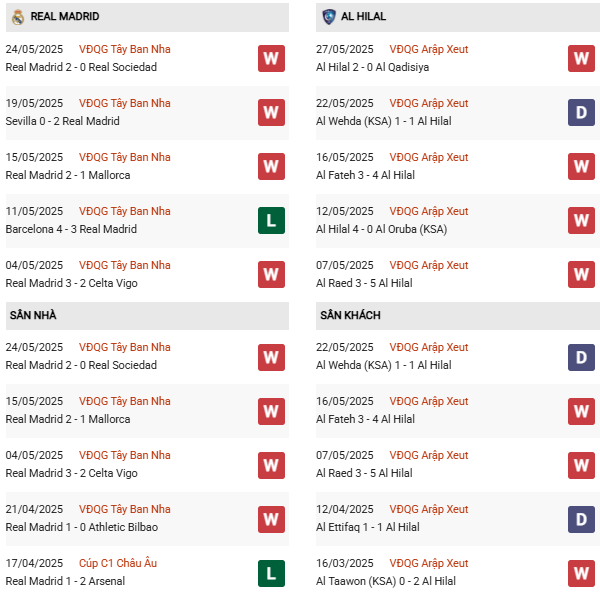This screenshot has width=600, height=595.
Task: Click the Real Madrid club crest icon
Action: 17,17
